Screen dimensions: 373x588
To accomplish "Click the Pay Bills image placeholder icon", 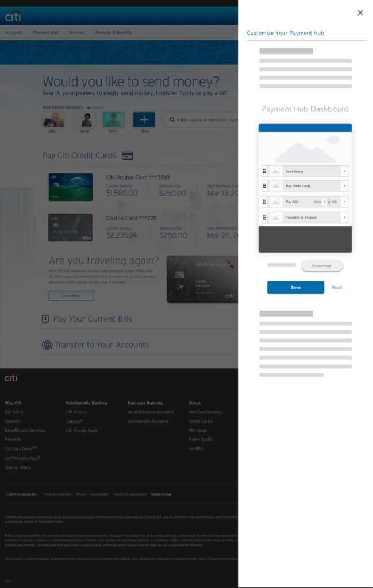I will (276, 202).
